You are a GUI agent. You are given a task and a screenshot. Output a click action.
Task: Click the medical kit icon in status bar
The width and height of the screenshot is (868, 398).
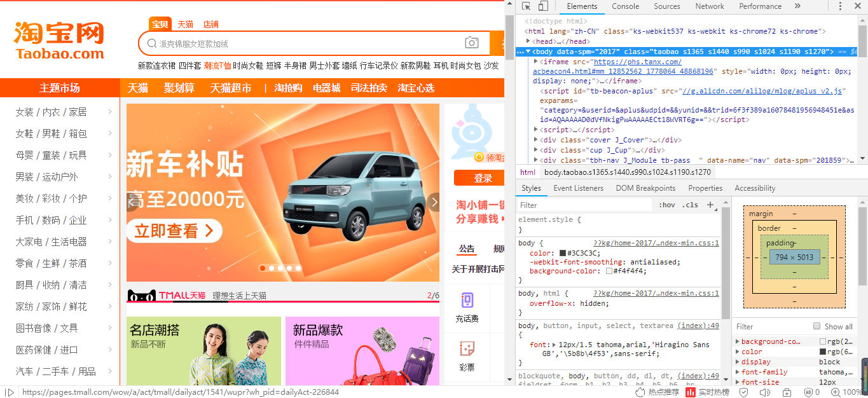pos(787,392)
